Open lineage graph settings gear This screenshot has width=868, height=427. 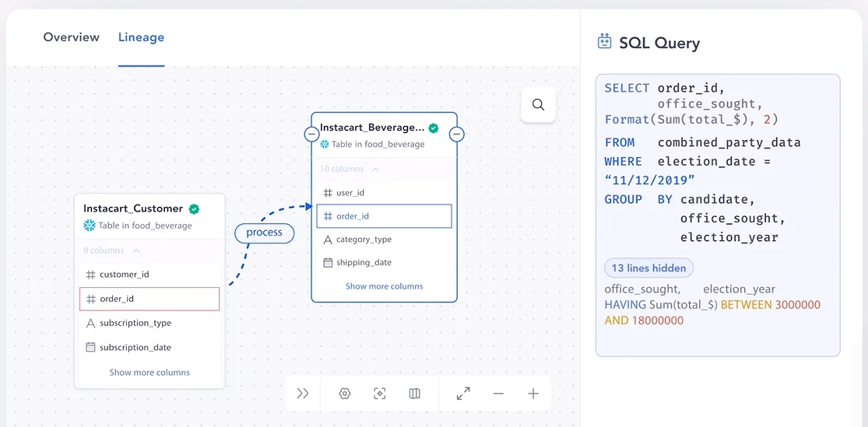[x=345, y=394]
